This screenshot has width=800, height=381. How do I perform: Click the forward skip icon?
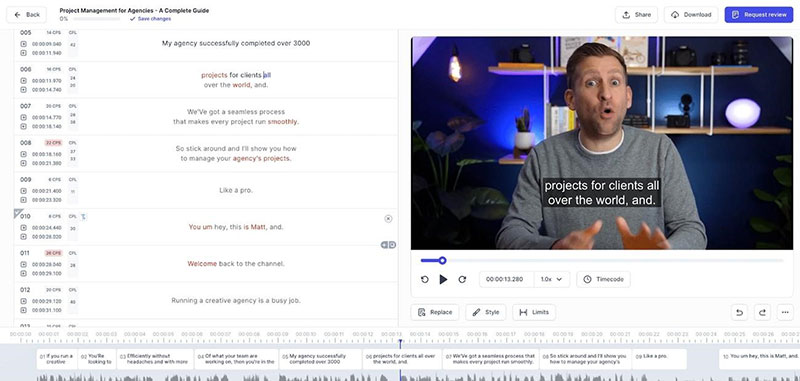pos(462,280)
